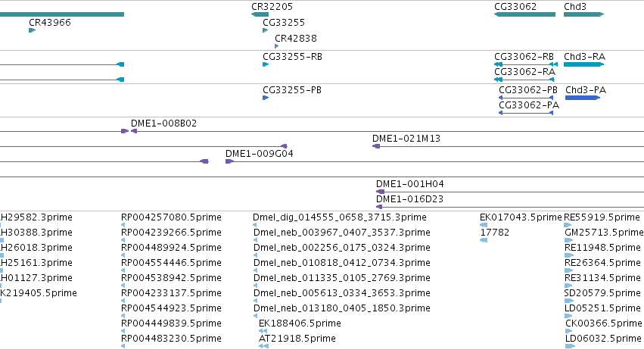
Task: Select the CG33062-PA protein label
Action: (529, 105)
